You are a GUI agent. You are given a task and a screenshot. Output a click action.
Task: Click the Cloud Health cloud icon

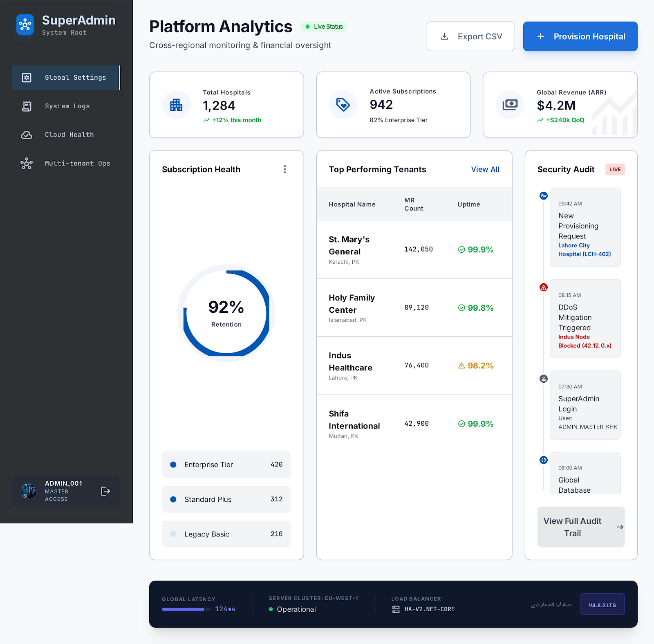coord(27,135)
